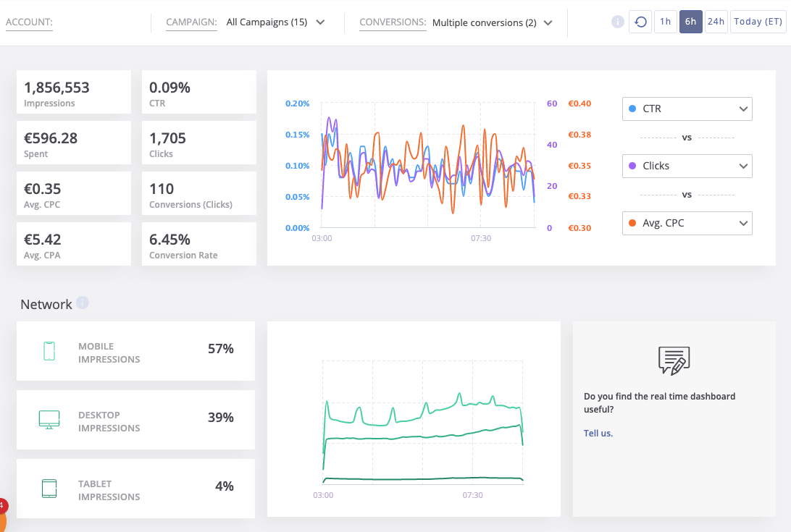The image size is (791, 532).
Task: Select the Impressions stat card
Action: 74,93
